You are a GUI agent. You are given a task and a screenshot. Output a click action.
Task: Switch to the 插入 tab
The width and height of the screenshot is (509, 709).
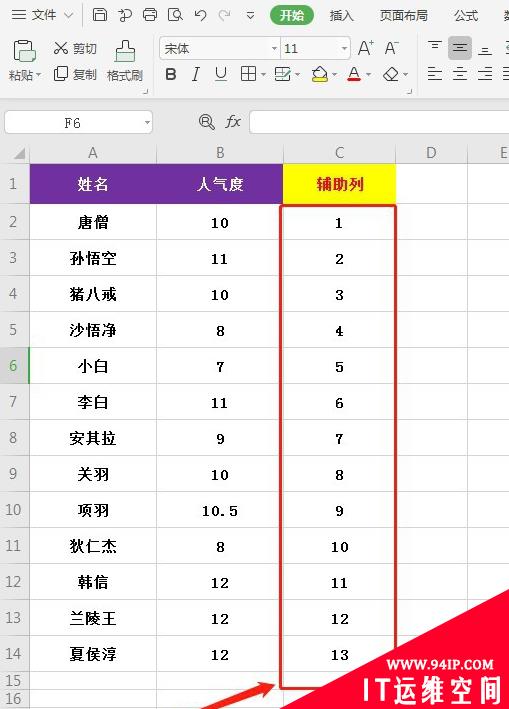pos(341,15)
